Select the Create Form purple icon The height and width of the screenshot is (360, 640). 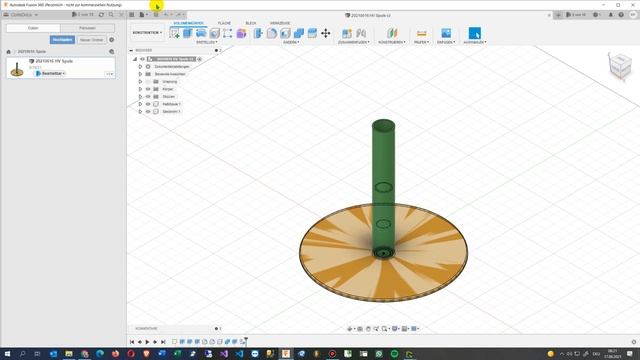[x=241, y=33]
